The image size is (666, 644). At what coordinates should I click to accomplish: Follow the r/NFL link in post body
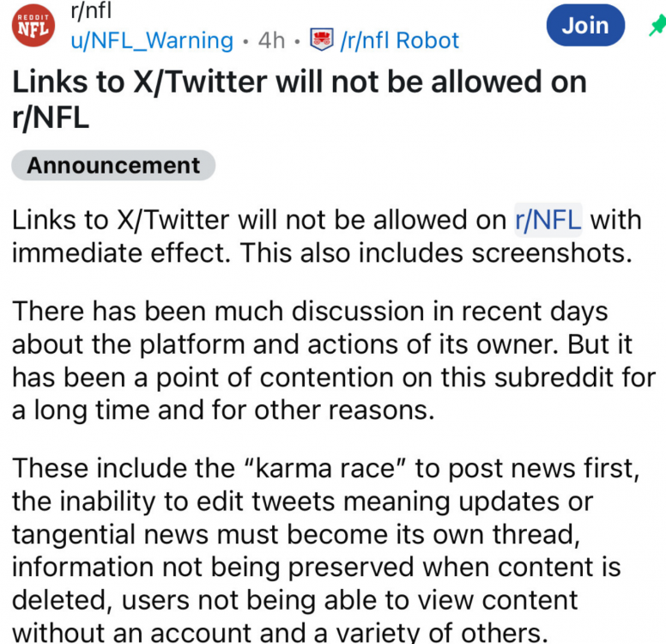click(x=548, y=220)
